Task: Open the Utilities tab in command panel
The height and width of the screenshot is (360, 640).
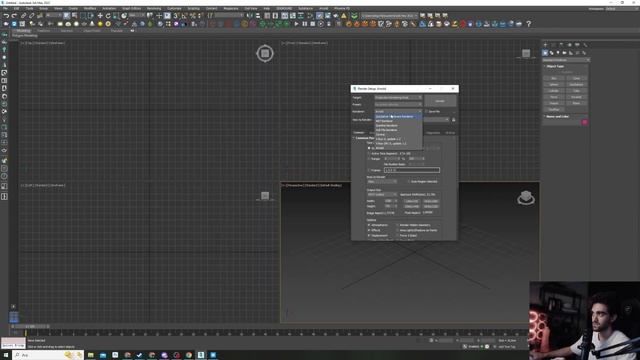Action: click(585, 44)
